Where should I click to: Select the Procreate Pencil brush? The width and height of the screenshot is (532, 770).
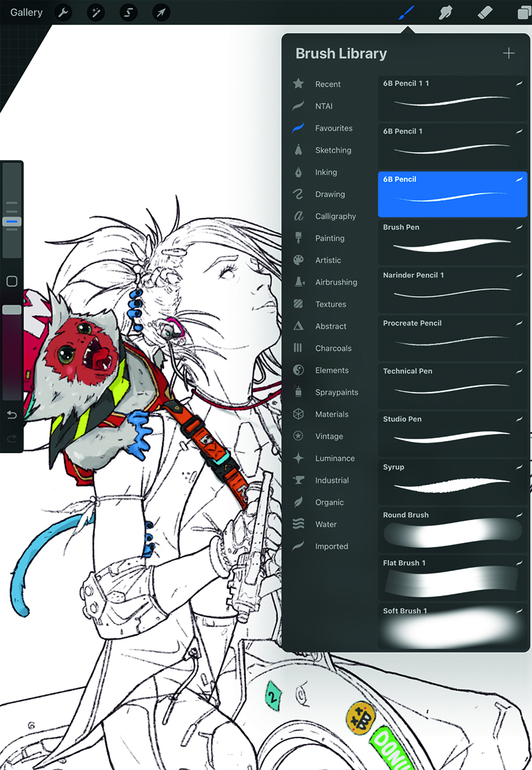pyautogui.click(x=452, y=338)
